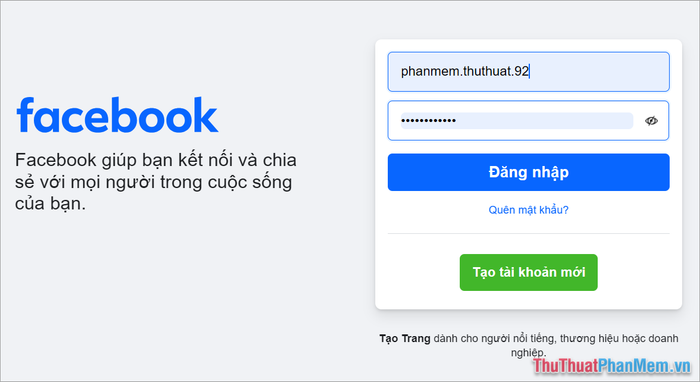Focus the password field with hidden dots
700x382 pixels.
point(529,120)
